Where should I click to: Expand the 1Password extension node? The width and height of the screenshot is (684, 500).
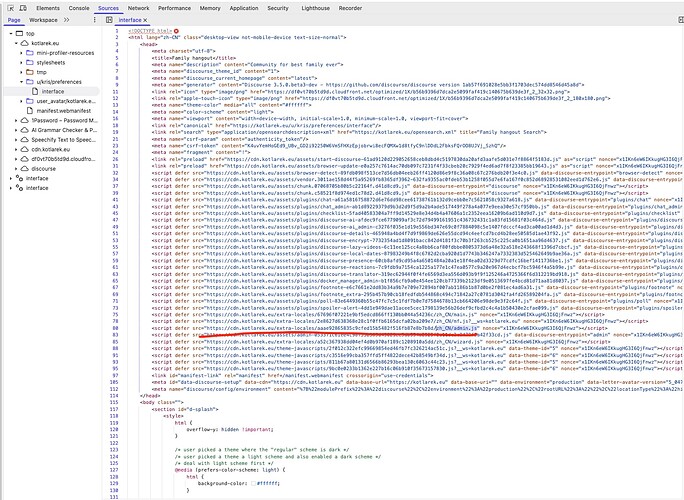pyautogui.click(x=16, y=120)
